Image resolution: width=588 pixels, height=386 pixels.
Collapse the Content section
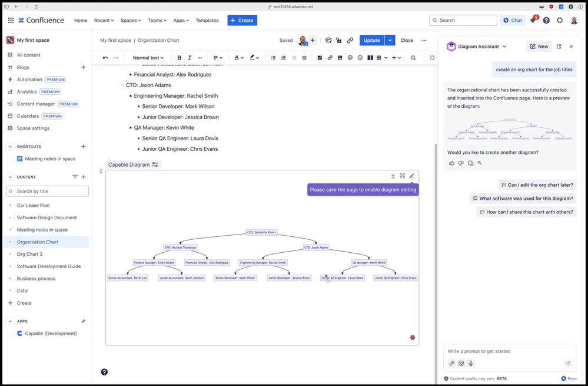coord(10,177)
